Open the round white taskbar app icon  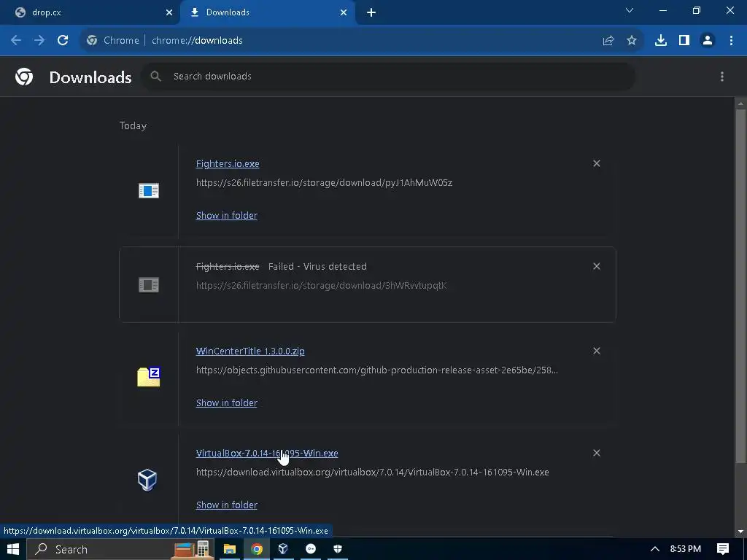click(x=311, y=549)
